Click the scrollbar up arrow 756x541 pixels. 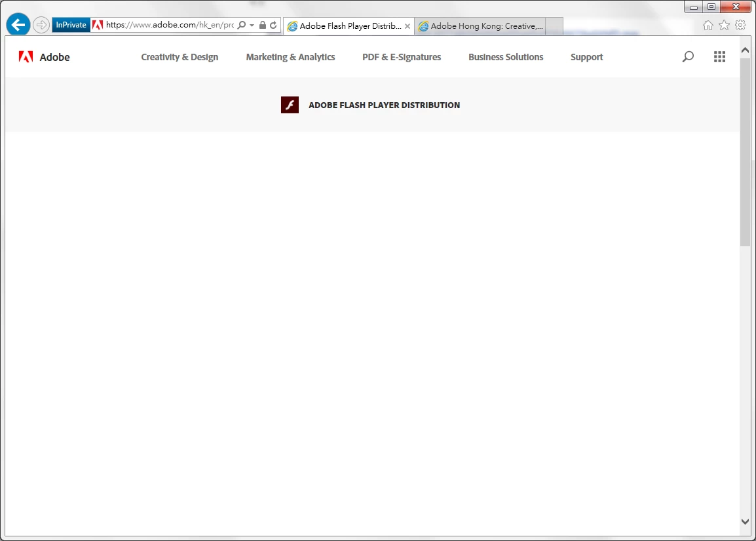pos(745,50)
